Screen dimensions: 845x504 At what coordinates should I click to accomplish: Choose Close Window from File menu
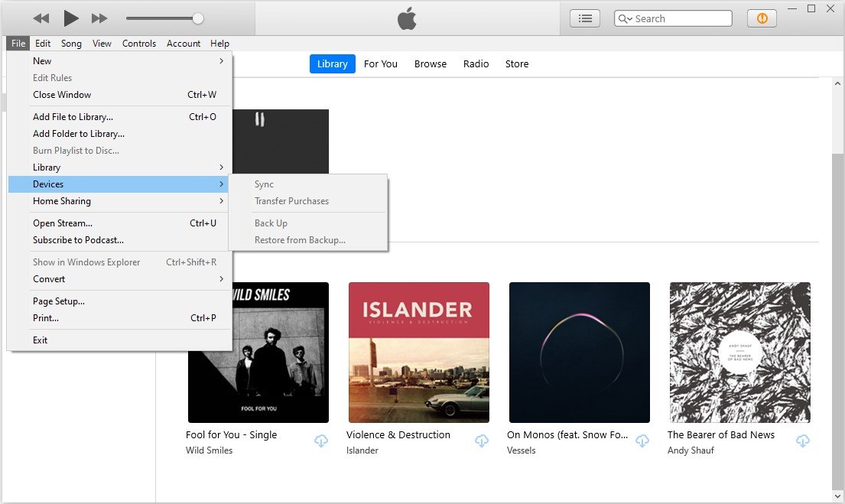pos(119,94)
